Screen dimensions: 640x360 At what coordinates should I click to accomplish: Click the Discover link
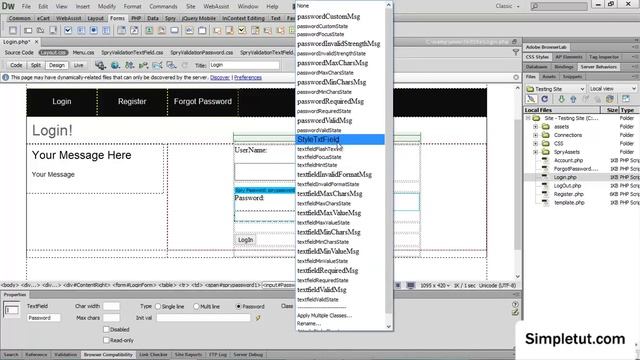[x=220, y=78]
